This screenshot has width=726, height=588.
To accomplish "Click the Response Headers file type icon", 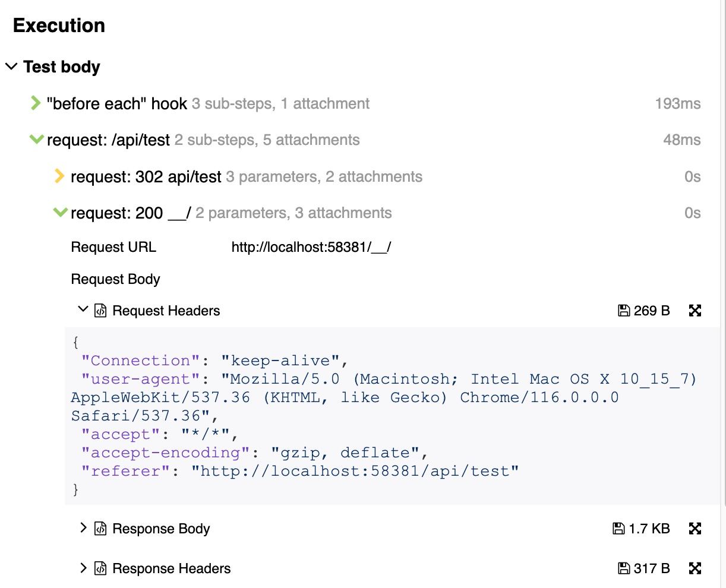I will (x=100, y=568).
